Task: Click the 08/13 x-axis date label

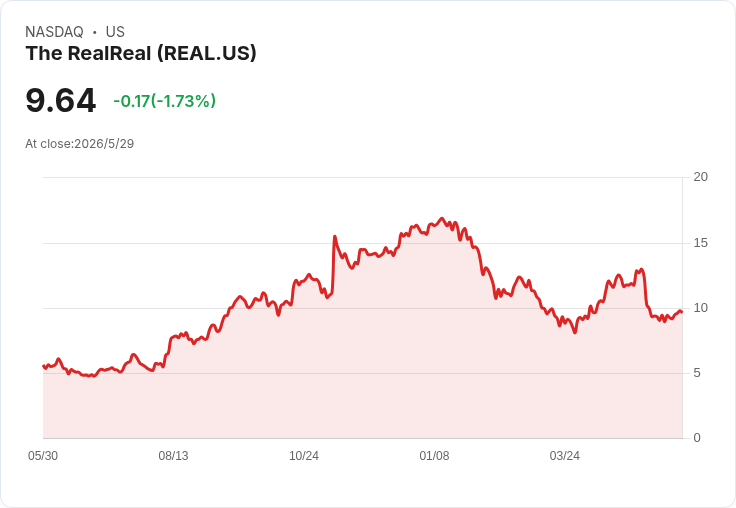Action: pyautogui.click(x=173, y=456)
